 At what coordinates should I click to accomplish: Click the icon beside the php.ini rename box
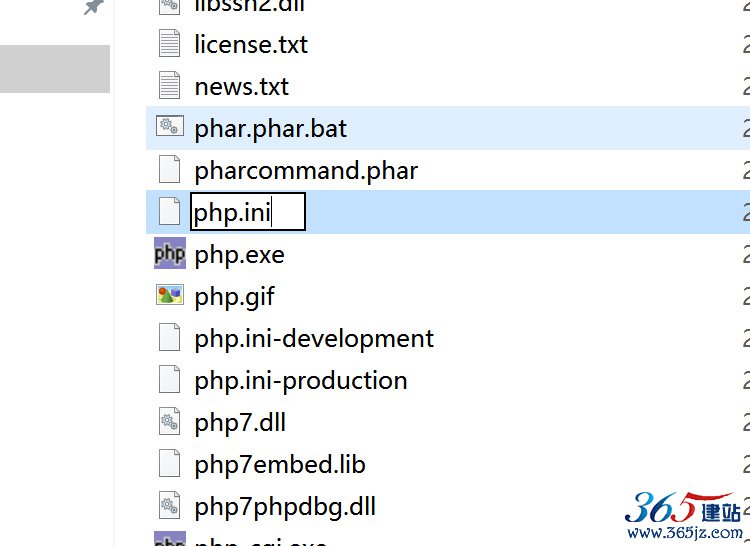coord(169,211)
